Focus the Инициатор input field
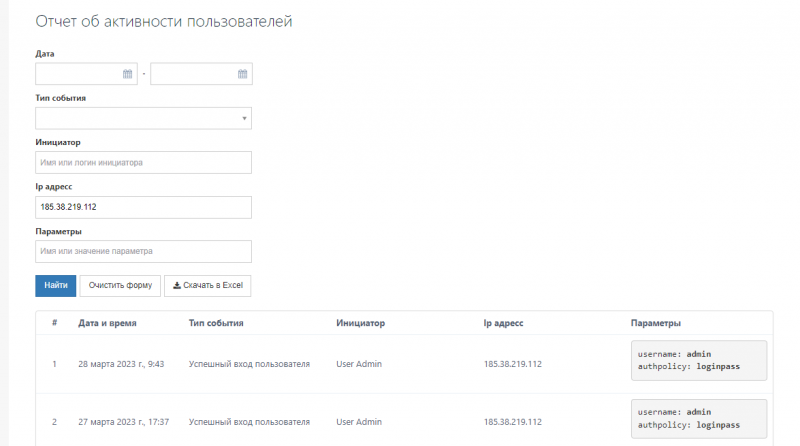Screen dimensions: 800x446 tap(143, 163)
